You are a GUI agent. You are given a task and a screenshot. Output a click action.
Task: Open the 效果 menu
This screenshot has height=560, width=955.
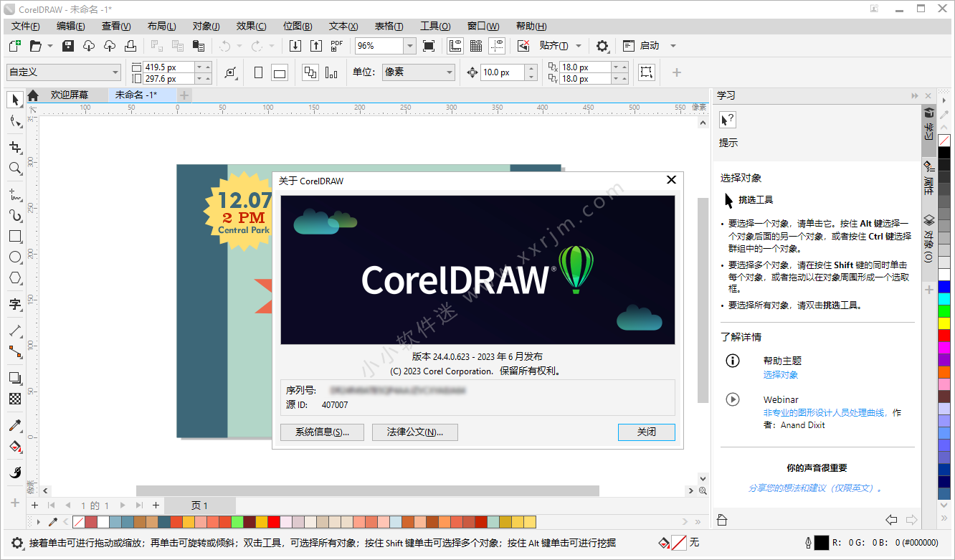tap(251, 26)
